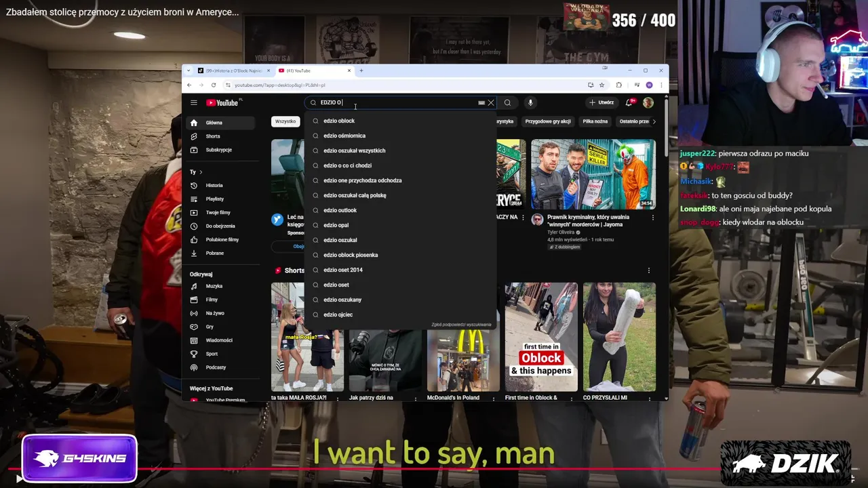Image resolution: width=868 pixels, height=488 pixels.
Task: Choose suggestion 'edzio oszukał wszystkich'
Action: click(401, 150)
